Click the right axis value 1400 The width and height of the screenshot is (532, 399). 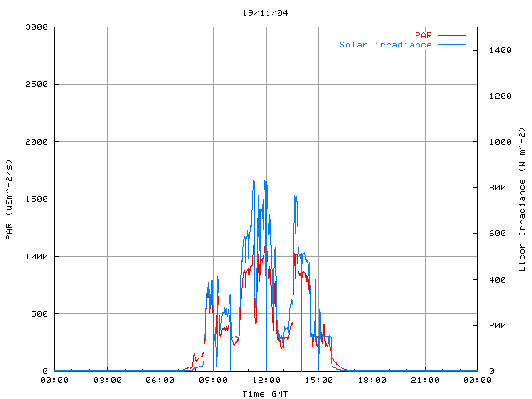tap(500, 51)
